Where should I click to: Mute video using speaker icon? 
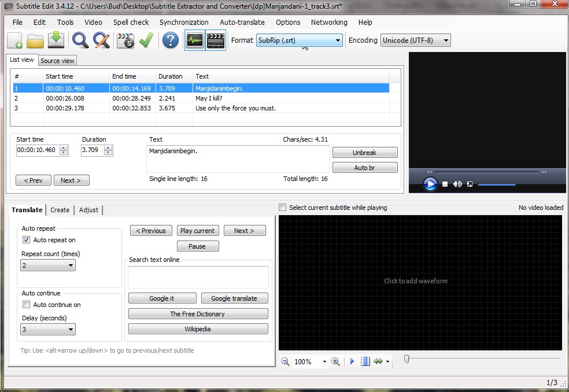457,184
